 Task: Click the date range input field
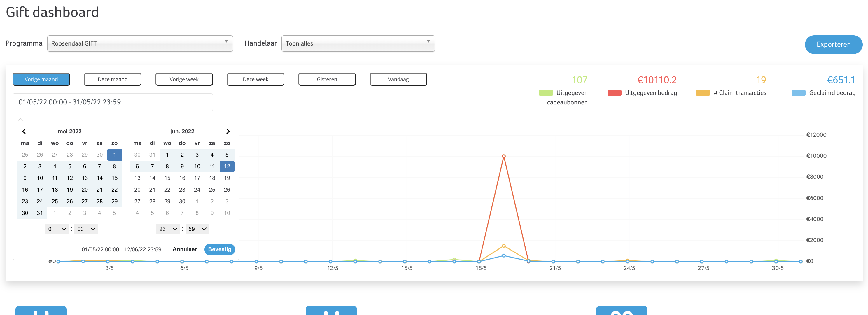(113, 102)
